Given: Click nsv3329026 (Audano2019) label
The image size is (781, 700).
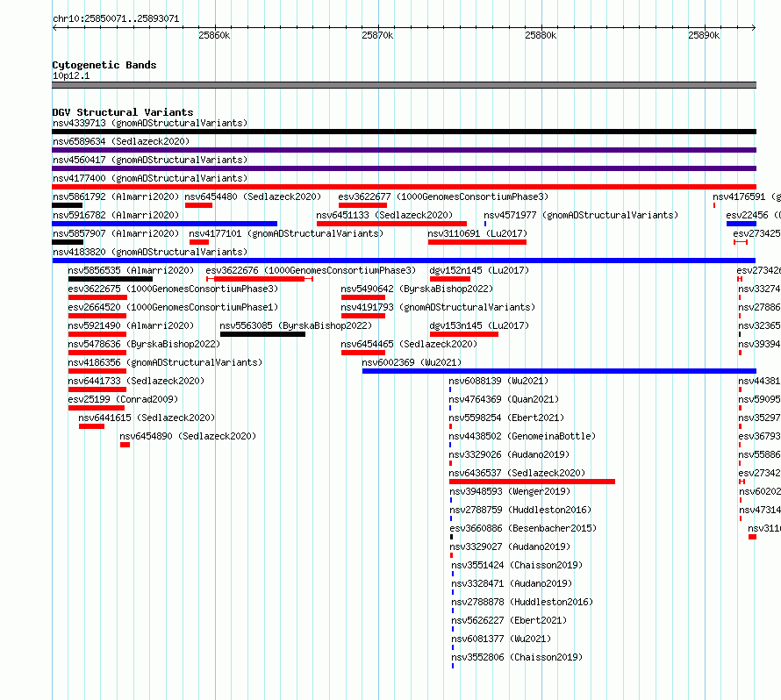Looking at the screenshot, I should click(509, 454).
